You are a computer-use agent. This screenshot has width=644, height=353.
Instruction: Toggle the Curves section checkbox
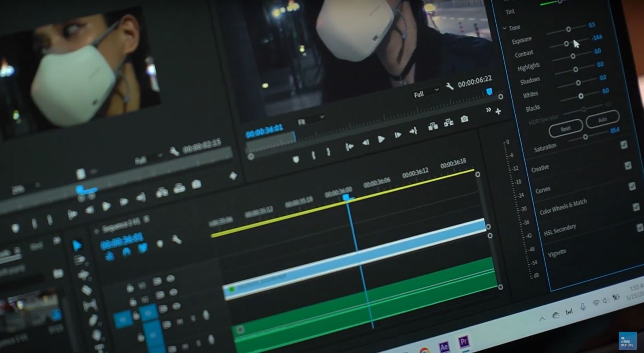[632, 186]
